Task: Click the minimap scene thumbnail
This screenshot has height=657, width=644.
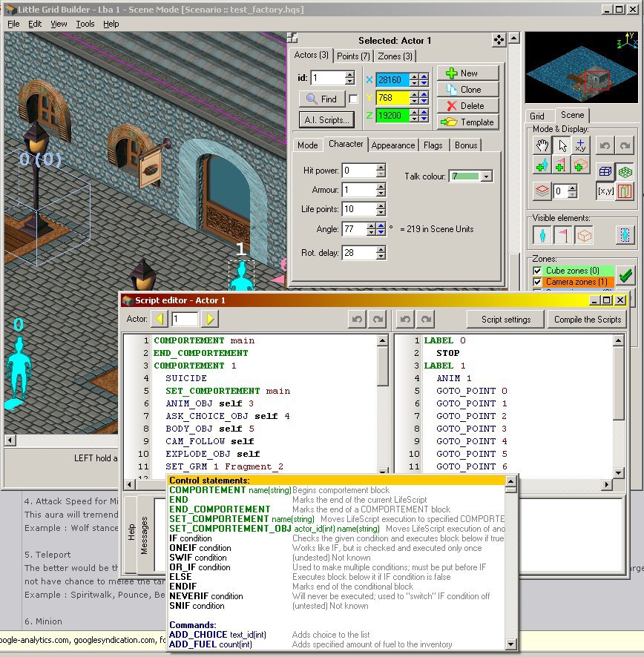Action: pyautogui.click(x=582, y=67)
